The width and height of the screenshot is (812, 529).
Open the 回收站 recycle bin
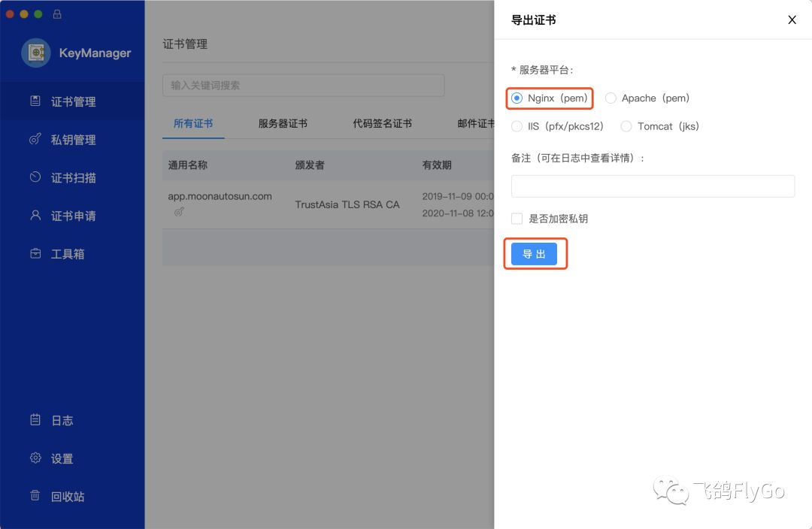click(x=35, y=496)
